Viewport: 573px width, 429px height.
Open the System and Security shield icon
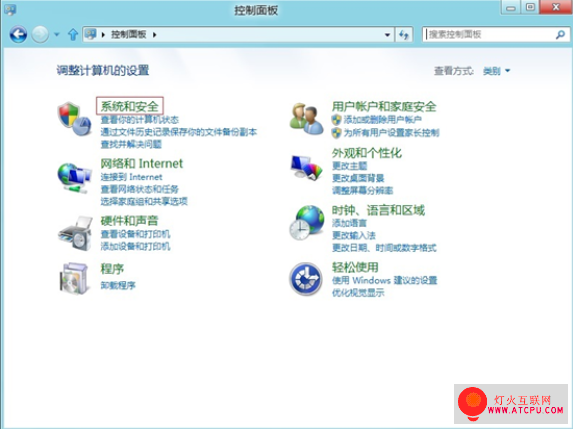point(74,118)
